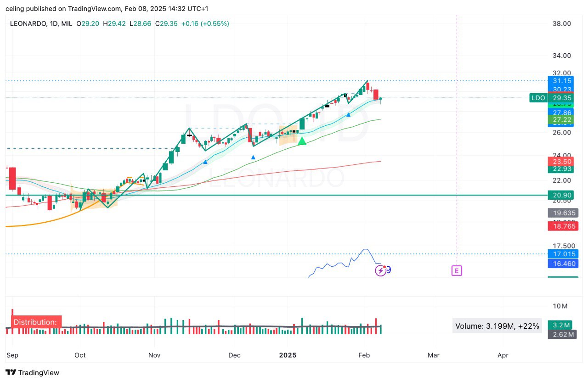Click the large green up-triangle signal

(302, 141)
